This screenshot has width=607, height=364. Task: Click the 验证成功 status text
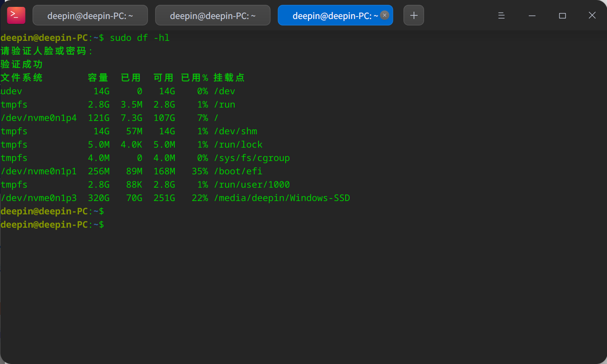coord(21,64)
